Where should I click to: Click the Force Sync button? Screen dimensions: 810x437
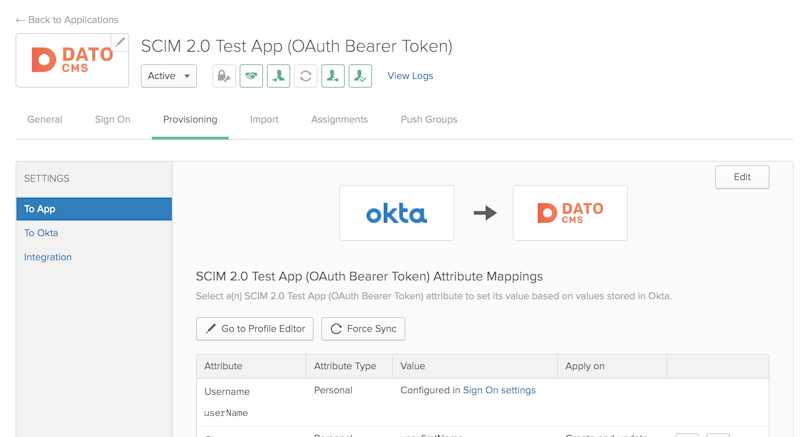click(x=363, y=329)
